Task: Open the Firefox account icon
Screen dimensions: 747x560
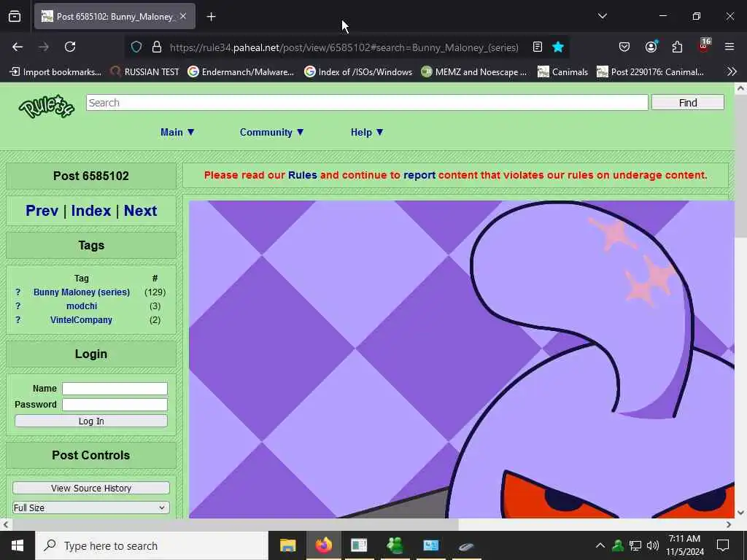Action: pos(651,47)
